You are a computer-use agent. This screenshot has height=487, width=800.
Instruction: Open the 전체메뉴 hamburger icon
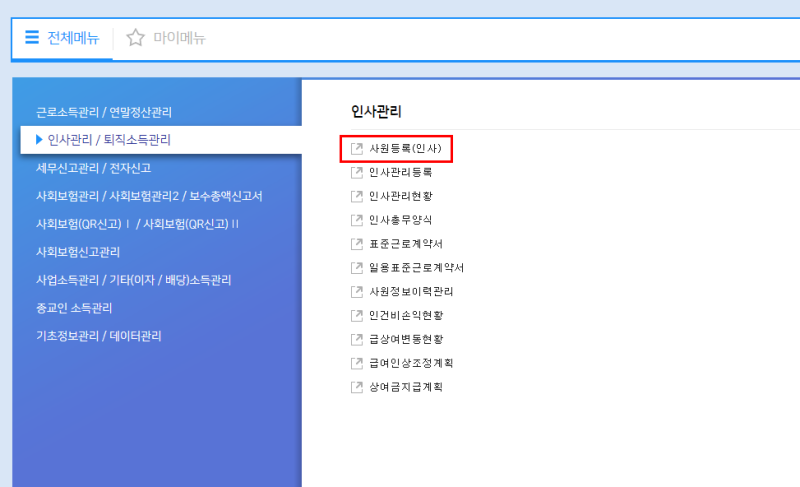click(x=32, y=37)
